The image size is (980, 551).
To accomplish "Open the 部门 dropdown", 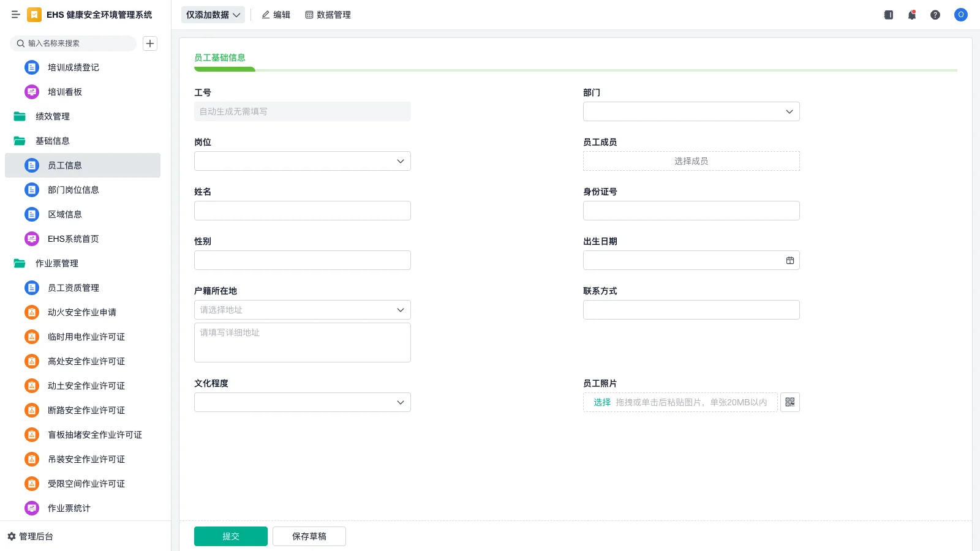I will pyautogui.click(x=691, y=111).
